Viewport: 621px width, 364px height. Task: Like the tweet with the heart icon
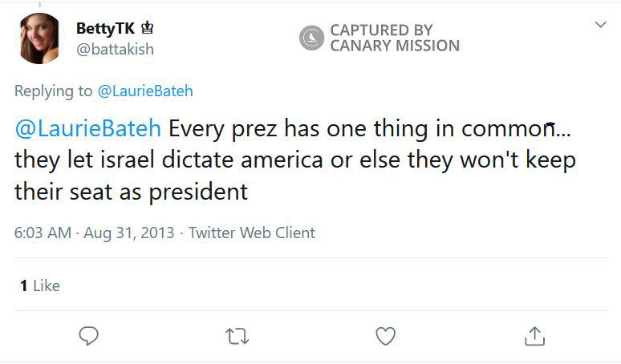point(386,335)
